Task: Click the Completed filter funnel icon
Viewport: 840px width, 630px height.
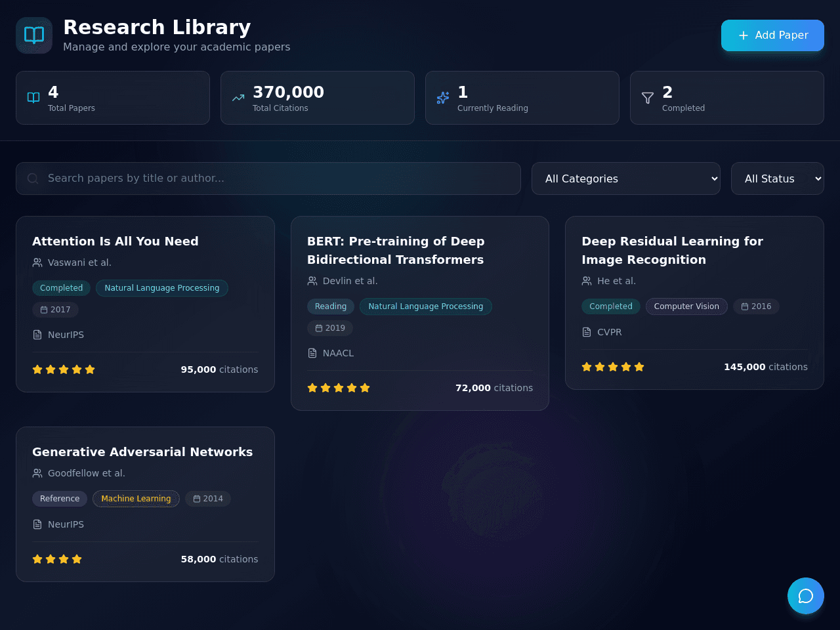Action: [x=648, y=98]
